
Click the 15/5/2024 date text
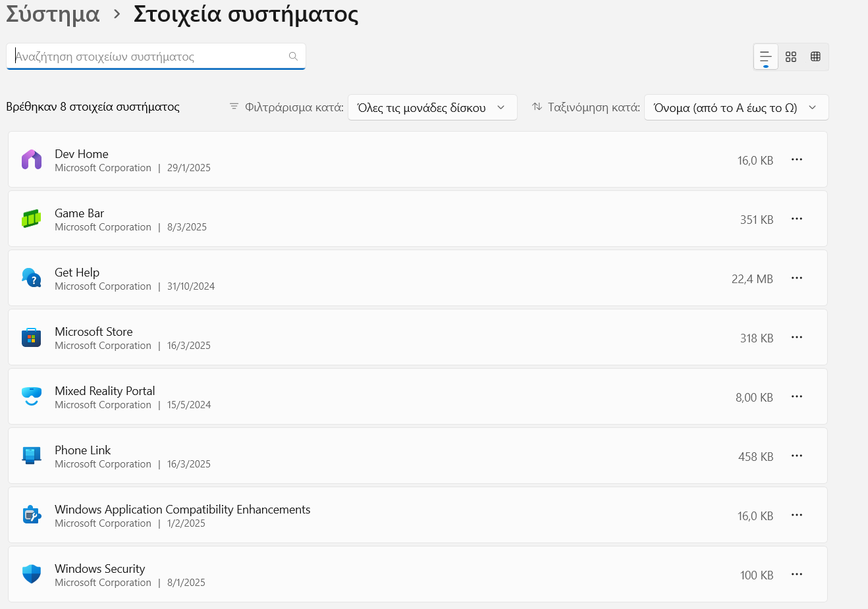click(x=189, y=405)
